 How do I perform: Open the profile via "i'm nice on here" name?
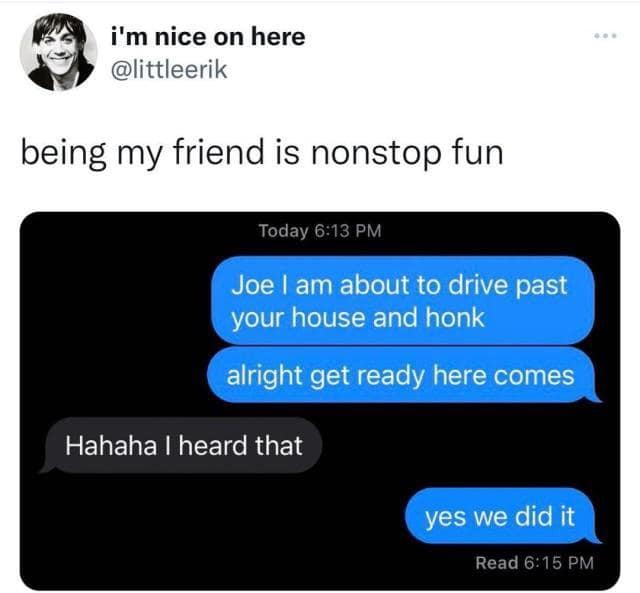click(208, 37)
